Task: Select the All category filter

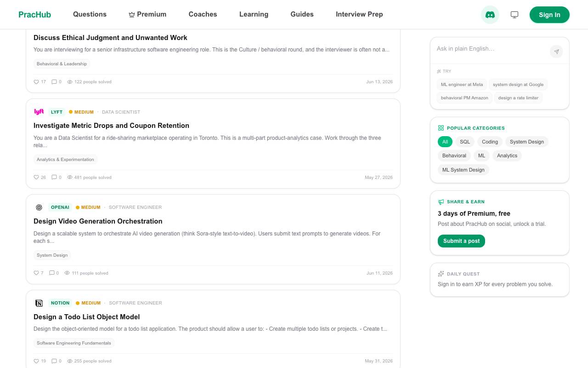Action: tap(445, 142)
